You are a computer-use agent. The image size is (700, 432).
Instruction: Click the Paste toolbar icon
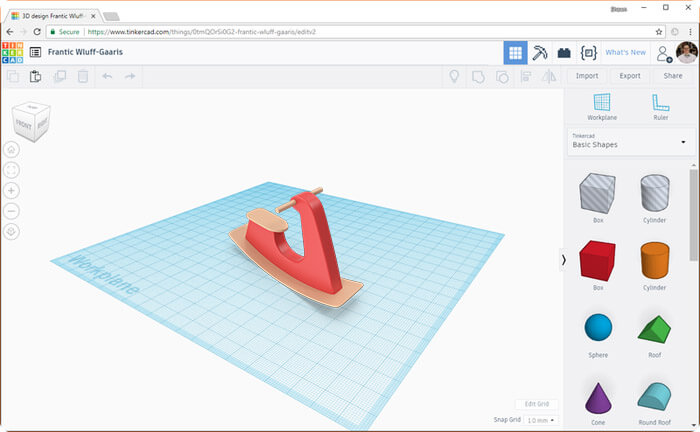click(35, 76)
